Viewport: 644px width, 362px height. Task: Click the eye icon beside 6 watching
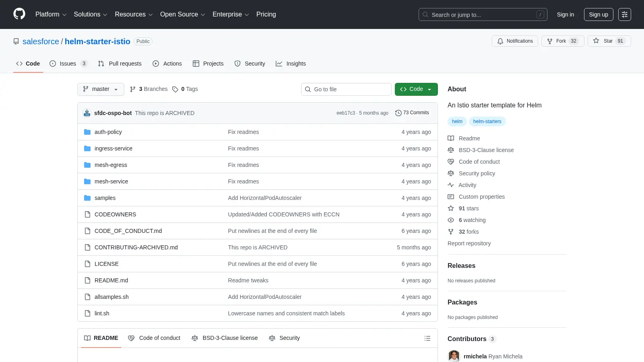(x=451, y=220)
